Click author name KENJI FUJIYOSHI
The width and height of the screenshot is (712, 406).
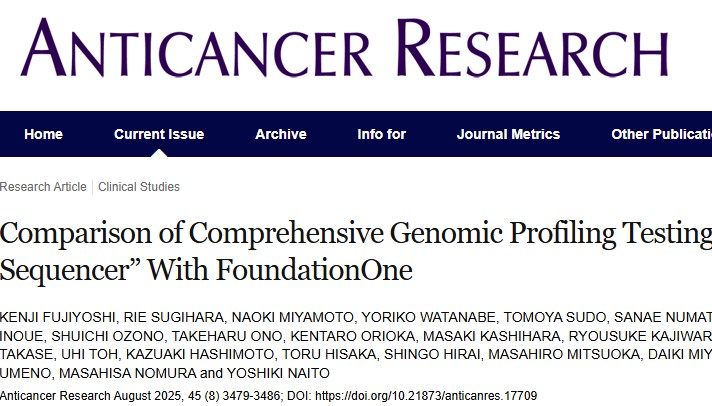tap(58, 317)
